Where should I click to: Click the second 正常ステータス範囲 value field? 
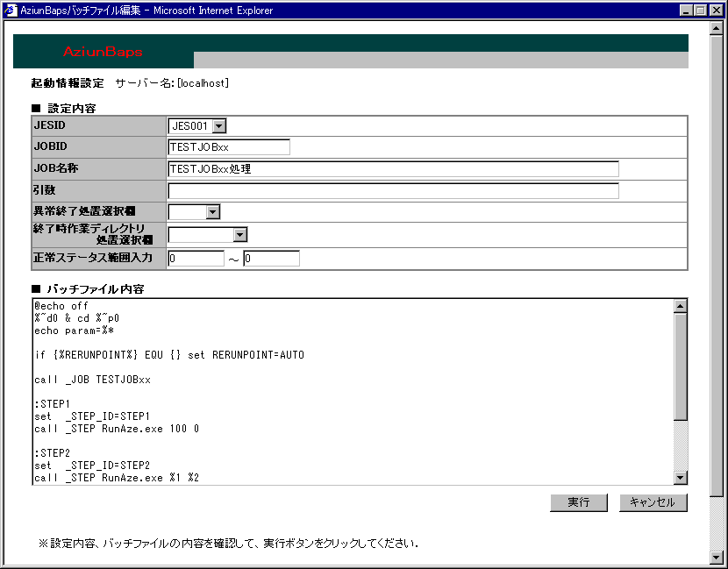tap(272, 259)
